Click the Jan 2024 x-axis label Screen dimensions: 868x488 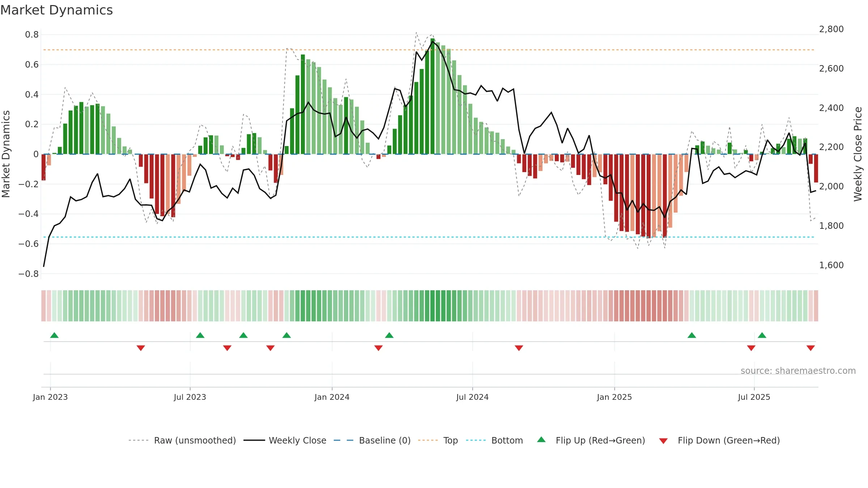tap(332, 397)
